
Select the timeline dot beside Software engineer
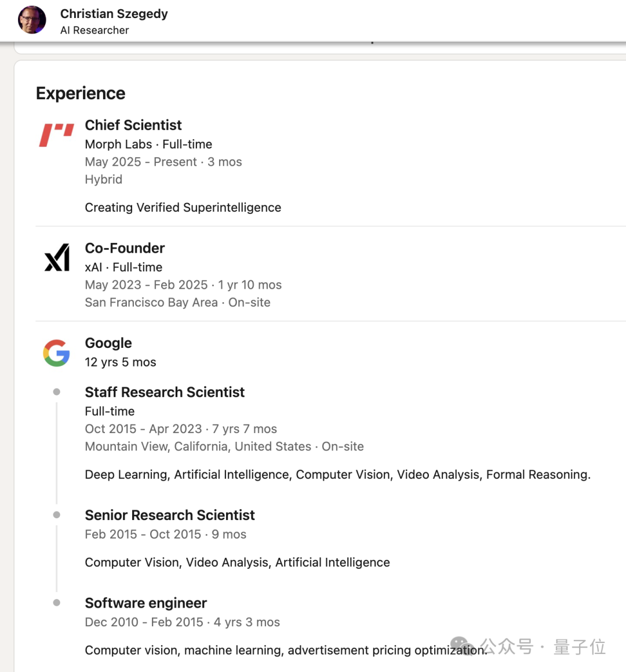[x=57, y=602]
